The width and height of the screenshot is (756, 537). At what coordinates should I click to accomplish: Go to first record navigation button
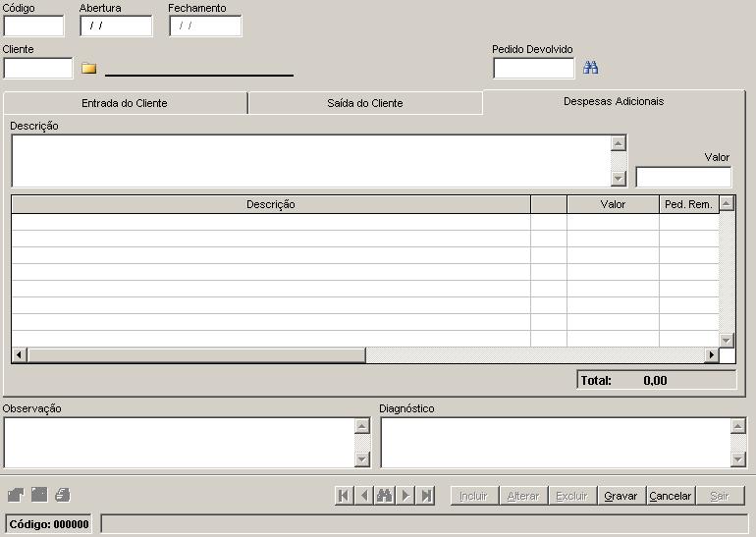[x=344, y=496]
